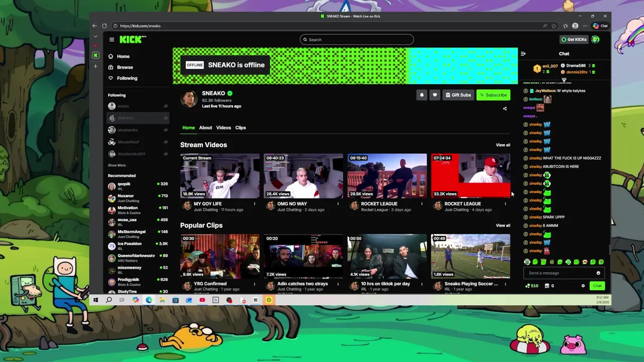Open the user avatar in Kick header
The width and height of the screenshot is (644, 362).
596,39
